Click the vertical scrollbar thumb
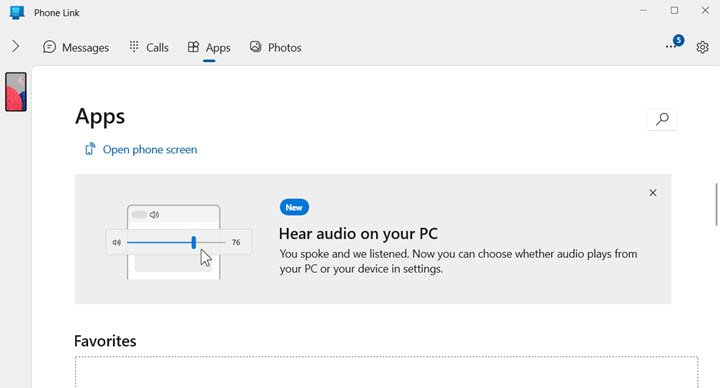The image size is (720, 388). coord(716,204)
